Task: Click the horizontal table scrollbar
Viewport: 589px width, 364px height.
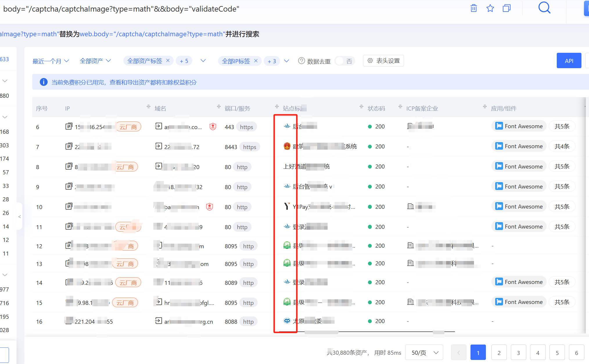Action: 378,332
